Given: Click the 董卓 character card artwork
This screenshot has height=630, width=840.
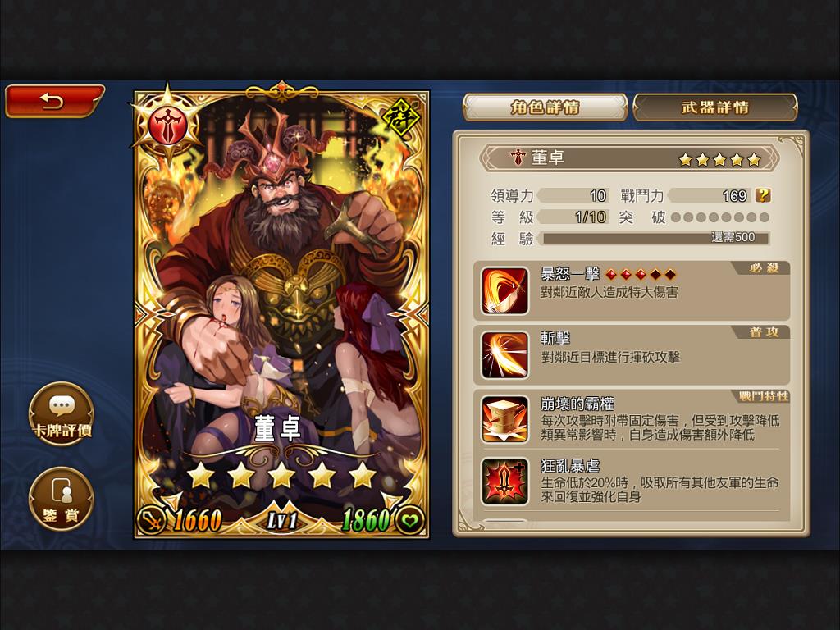Looking at the screenshot, I should point(281,314).
